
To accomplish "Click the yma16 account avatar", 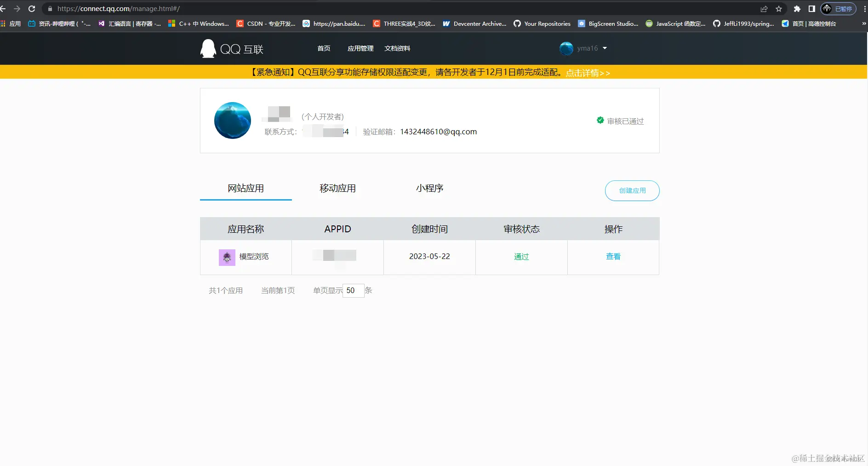I will click(x=566, y=48).
